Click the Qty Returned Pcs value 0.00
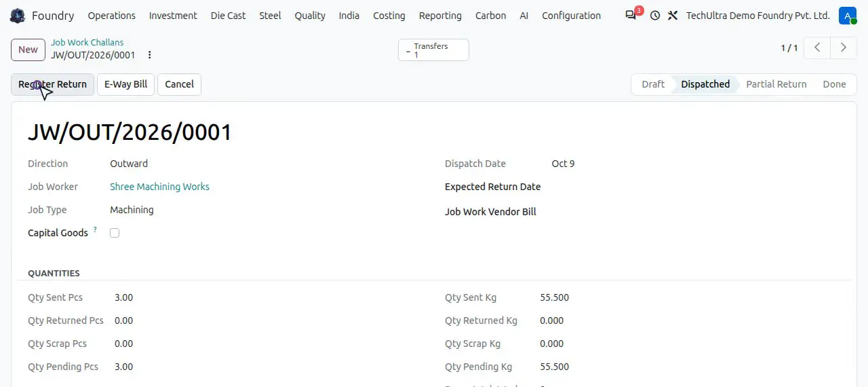The image size is (868, 387). click(x=123, y=320)
